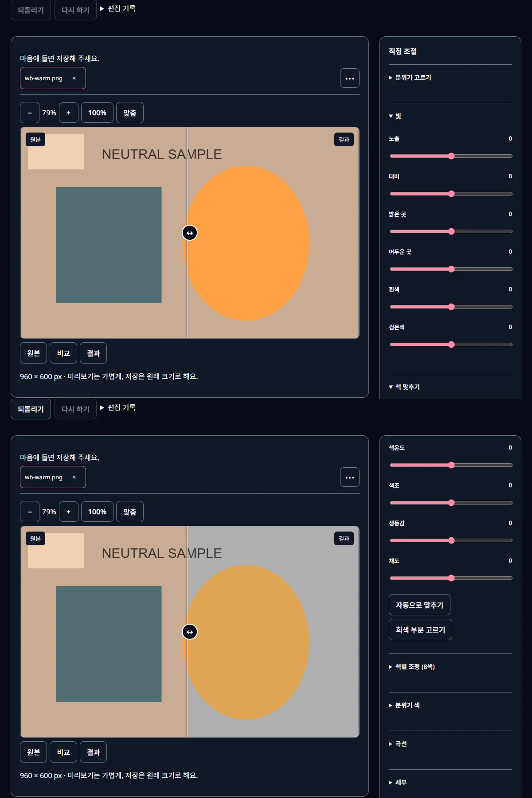Image resolution: width=532 pixels, height=798 pixels.
Task: Switch the lower preview to 결과 view
Action: point(94,752)
